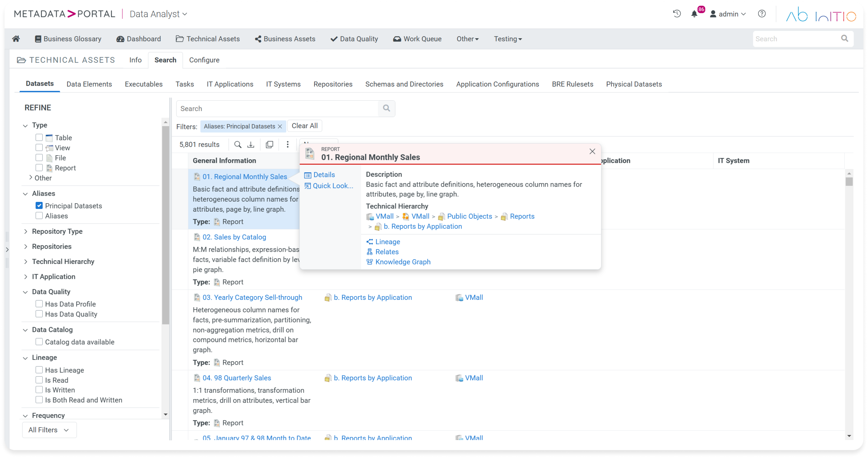Open the help question mark icon
This screenshot has height=458, width=868.
click(x=762, y=14)
